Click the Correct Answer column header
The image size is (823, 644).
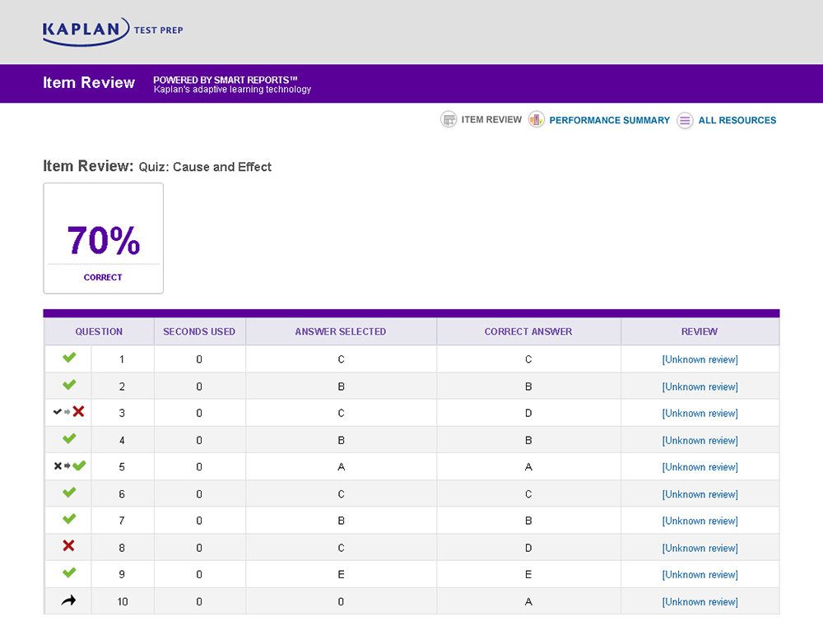528,331
